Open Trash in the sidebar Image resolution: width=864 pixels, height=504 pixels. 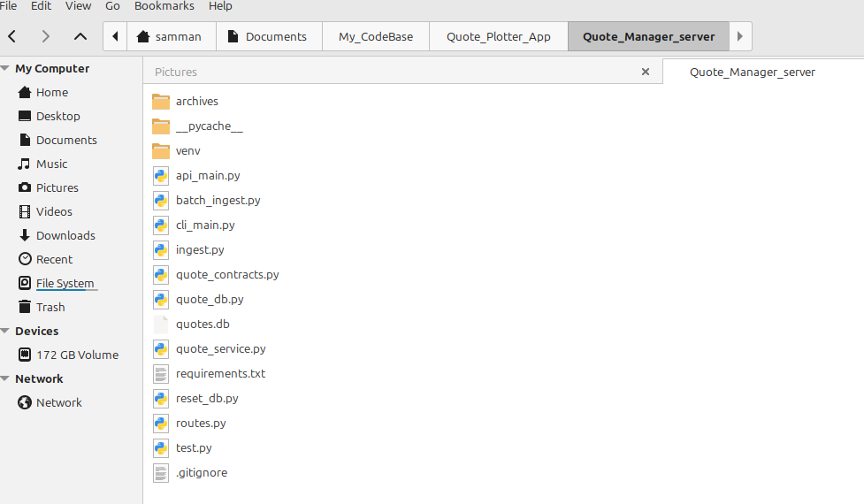coord(50,308)
